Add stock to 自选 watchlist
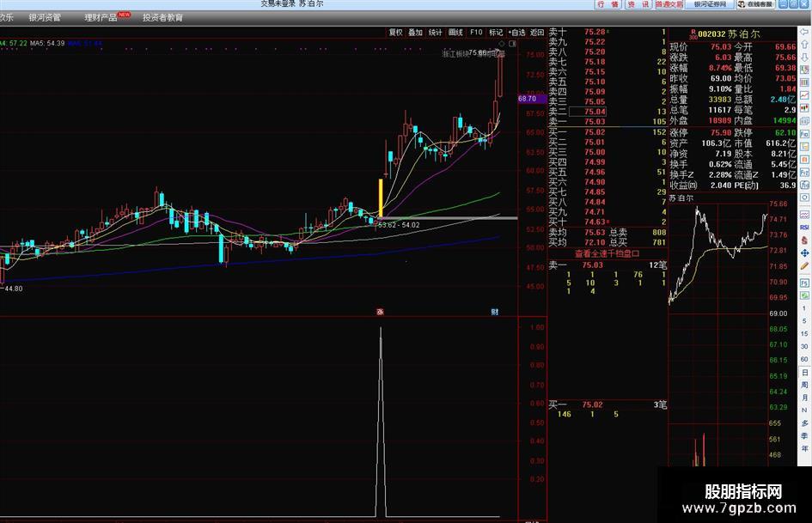The image size is (812, 523). (516, 32)
